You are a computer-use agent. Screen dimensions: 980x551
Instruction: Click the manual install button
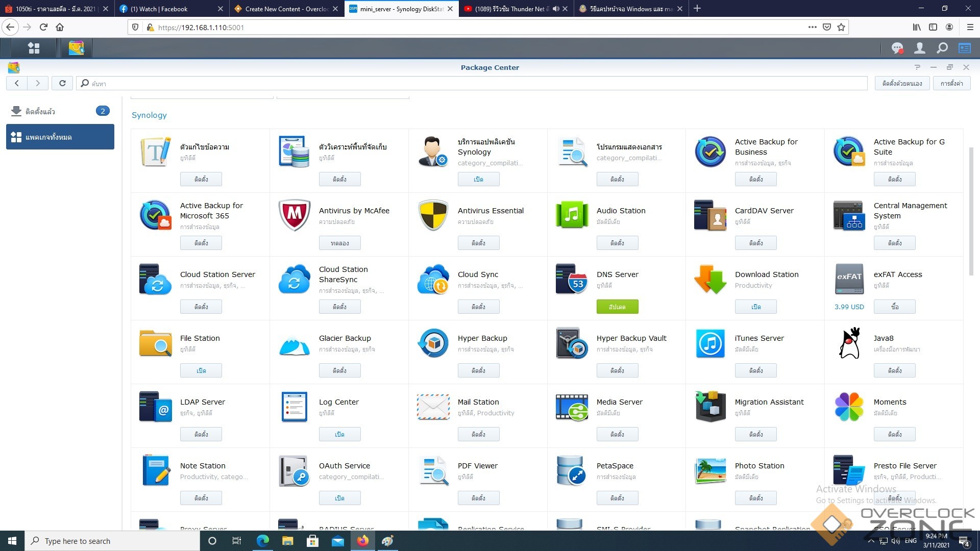(x=901, y=83)
